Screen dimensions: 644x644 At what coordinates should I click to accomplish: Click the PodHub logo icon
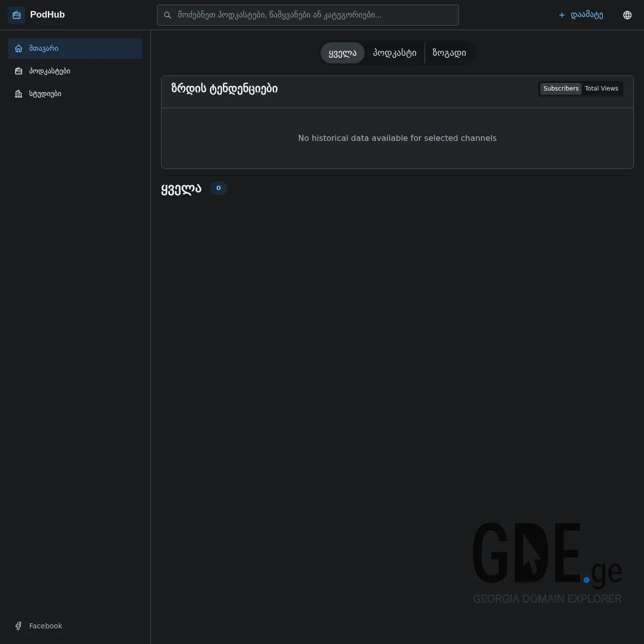[17, 15]
